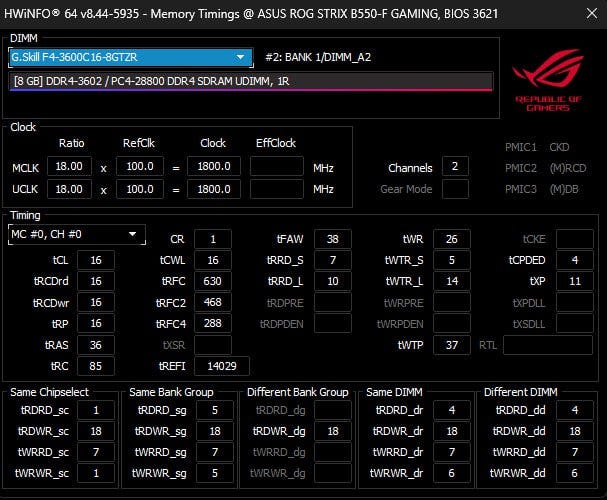Click the empty Gear Mode field
This screenshot has width=607, height=500.
tap(455, 189)
